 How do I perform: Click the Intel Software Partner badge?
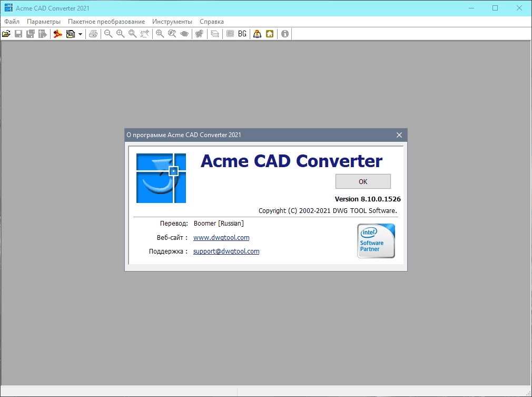(376, 241)
